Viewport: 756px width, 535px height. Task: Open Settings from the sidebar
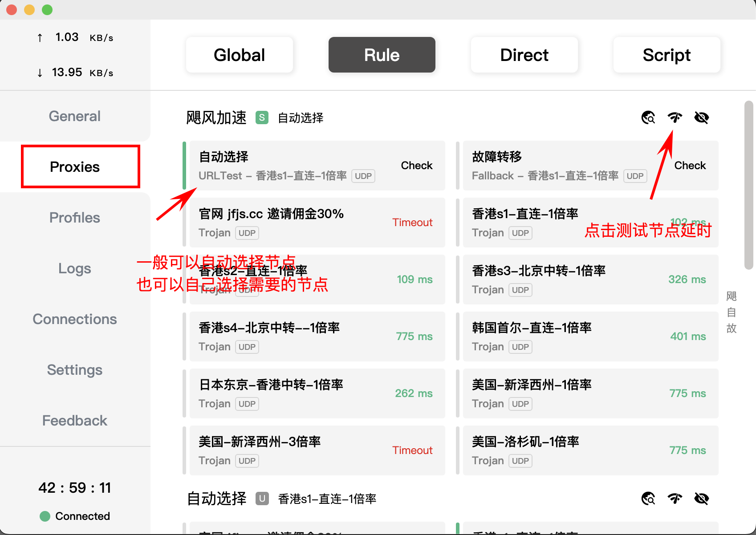75,370
